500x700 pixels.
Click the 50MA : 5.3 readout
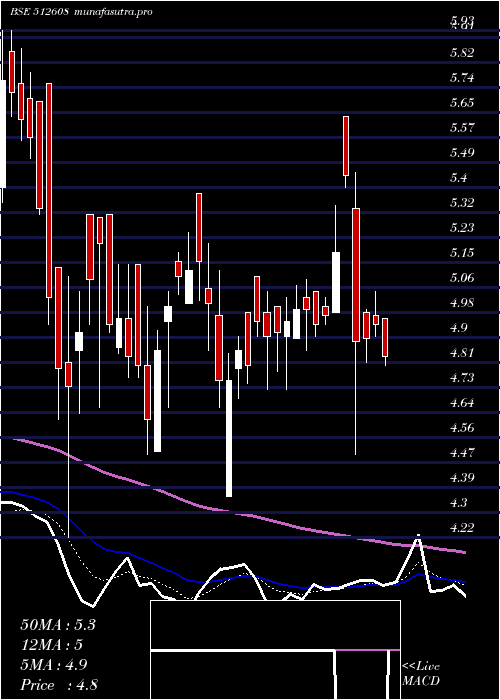pyautogui.click(x=58, y=625)
